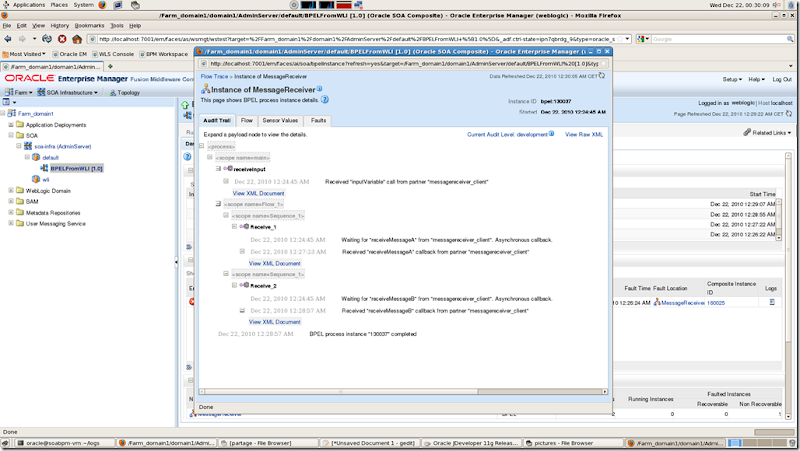Open SOA Infrastructure dropdown menu
The image size is (800, 451).
pos(67,92)
